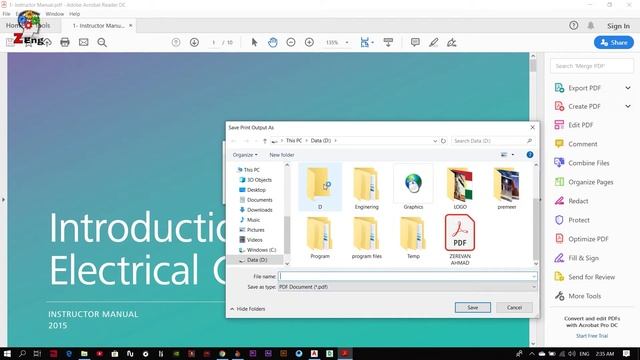Click Start Free Trial link
The height and width of the screenshot is (360, 640).
point(592,336)
